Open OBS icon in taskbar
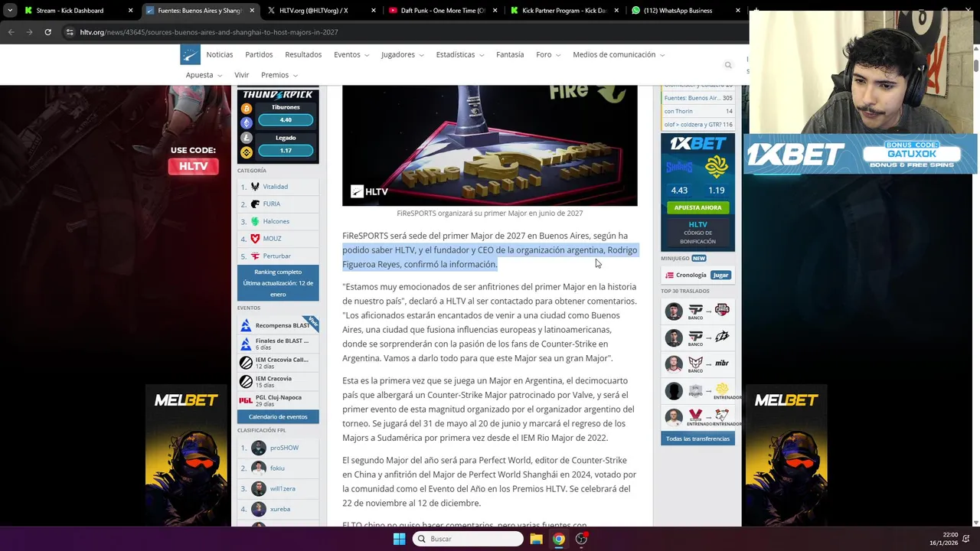Screen dimensions: 980x551 point(581,539)
